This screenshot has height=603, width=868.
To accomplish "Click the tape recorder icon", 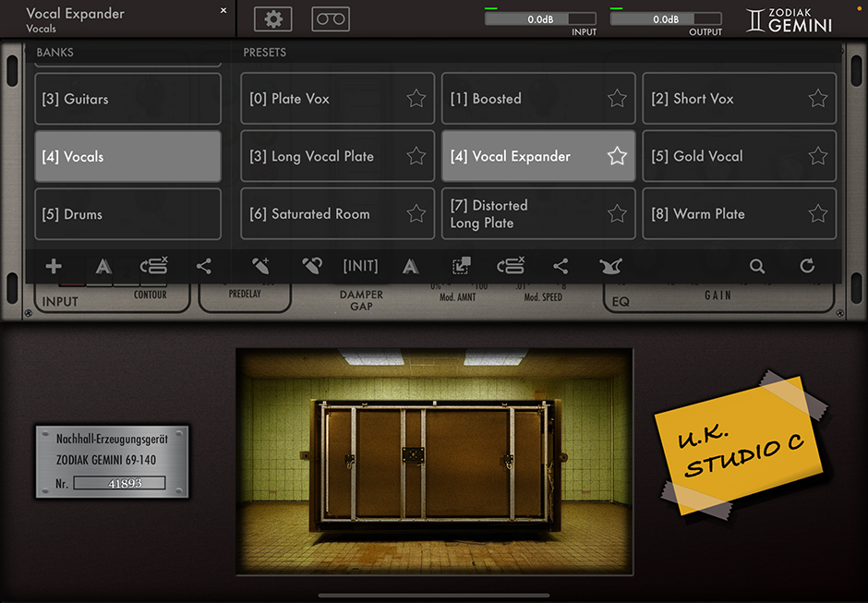I will [x=331, y=18].
